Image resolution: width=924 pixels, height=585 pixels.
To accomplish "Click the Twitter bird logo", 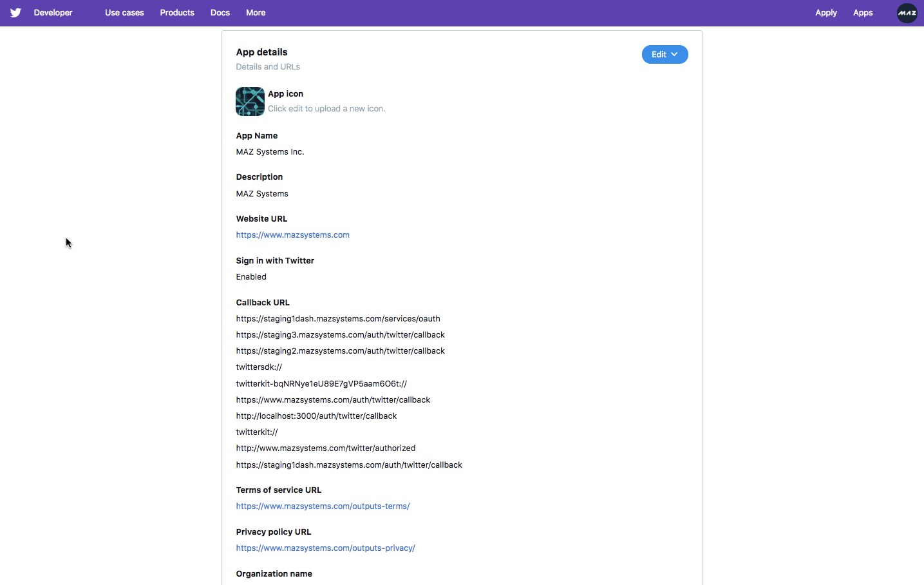I will 15,13.
